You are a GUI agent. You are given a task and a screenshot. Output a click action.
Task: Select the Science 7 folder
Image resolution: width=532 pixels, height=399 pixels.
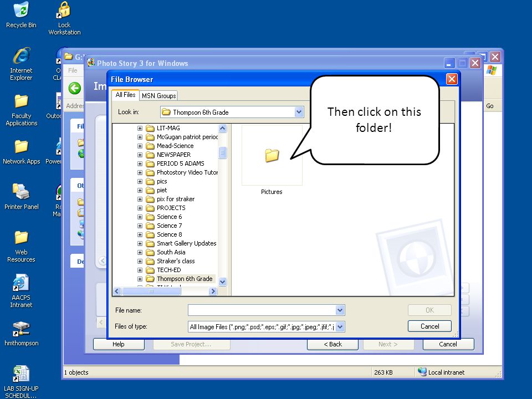(170, 226)
